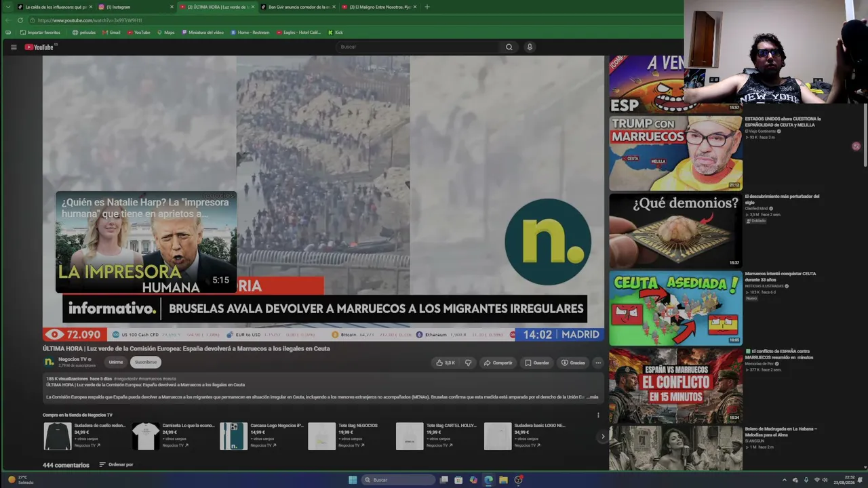This screenshot has width=868, height=488.
Task: Click the YouTube search magnifier button
Action: (x=509, y=47)
